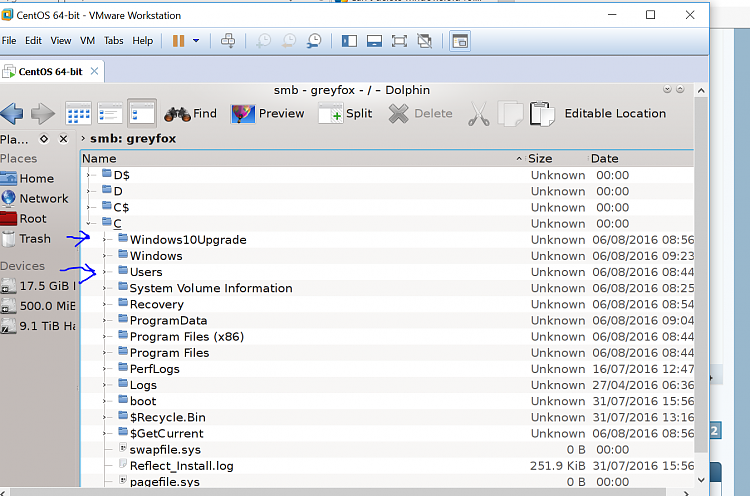
Task: Toggle the Preview button
Action: tap(267, 113)
